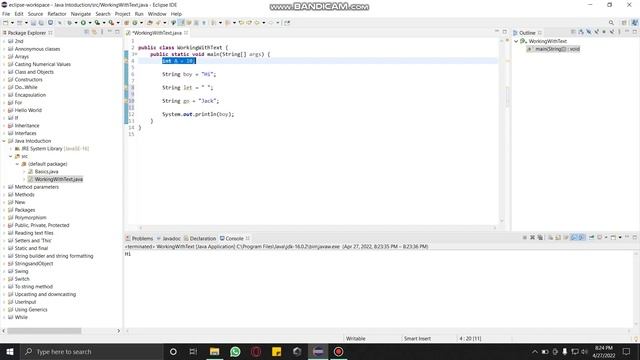Toggle Link with Editor in Package Explorer
640x360 pixels.
(x=94, y=32)
